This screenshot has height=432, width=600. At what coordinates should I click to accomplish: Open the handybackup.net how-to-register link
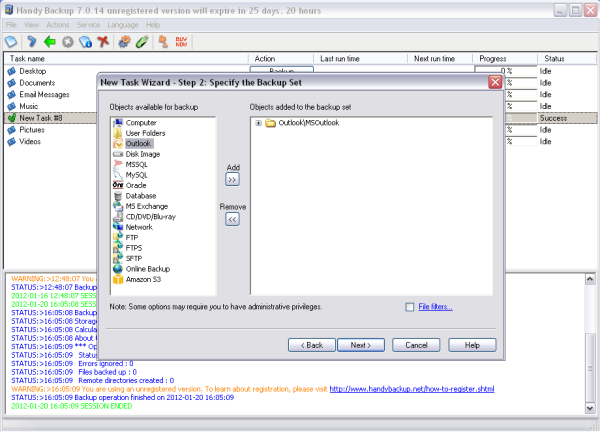[412, 389]
